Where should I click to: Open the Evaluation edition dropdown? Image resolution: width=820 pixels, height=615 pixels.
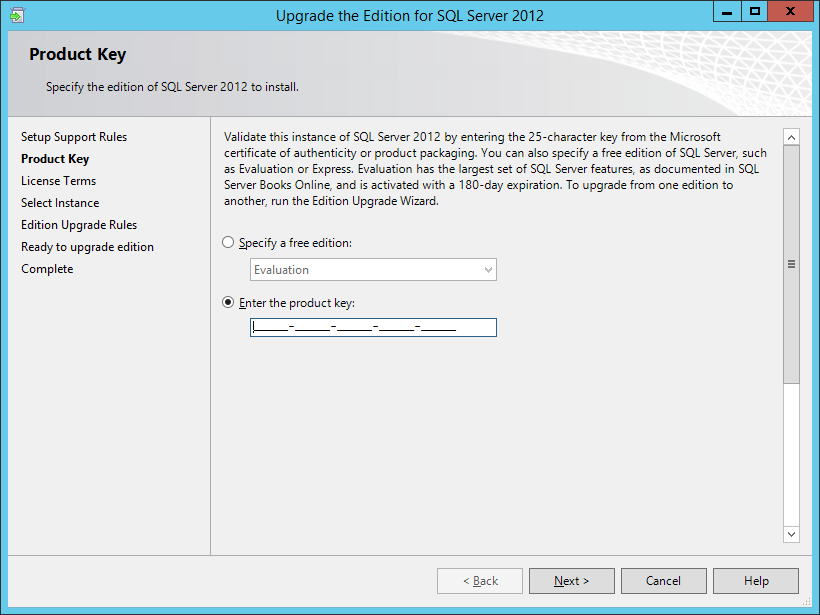pyautogui.click(x=373, y=270)
